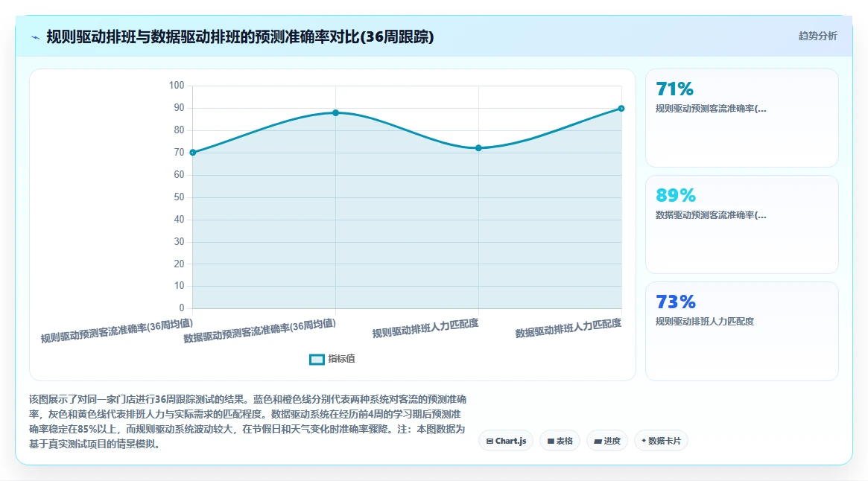This screenshot has width=868, height=481.
Task: Click the 数据驱动排班人力匹配度 axis label
Action: pos(568,328)
